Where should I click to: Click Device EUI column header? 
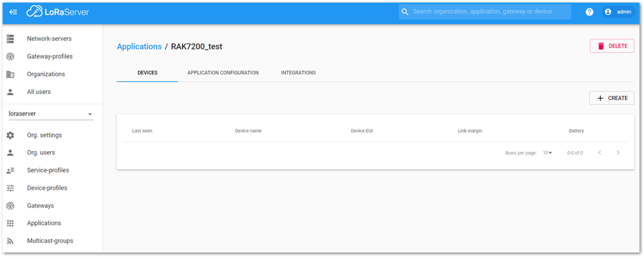(x=362, y=131)
